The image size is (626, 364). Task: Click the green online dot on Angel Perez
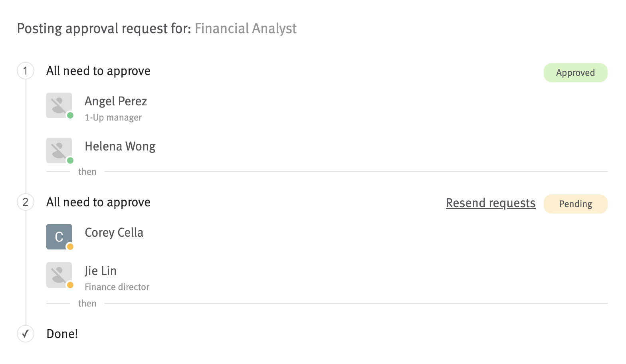70,116
